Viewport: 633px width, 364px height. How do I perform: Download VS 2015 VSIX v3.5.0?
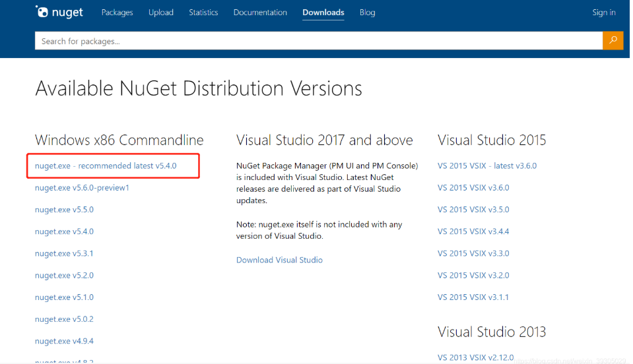(x=473, y=210)
